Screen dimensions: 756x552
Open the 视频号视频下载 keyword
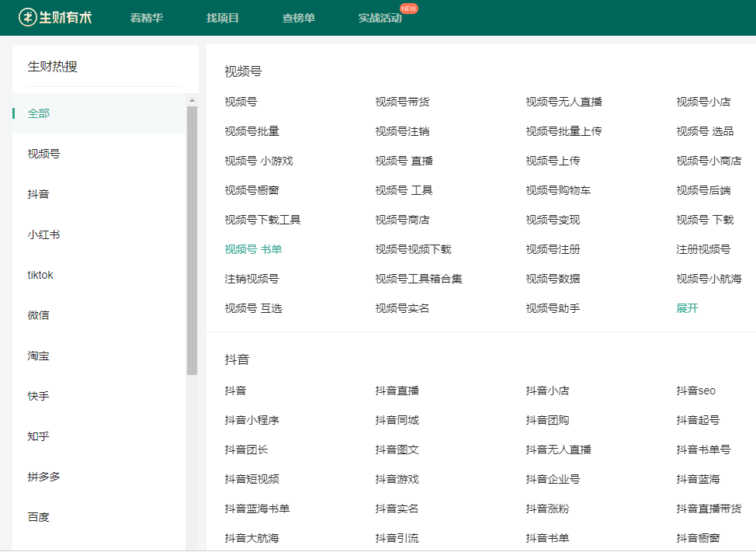414,249
